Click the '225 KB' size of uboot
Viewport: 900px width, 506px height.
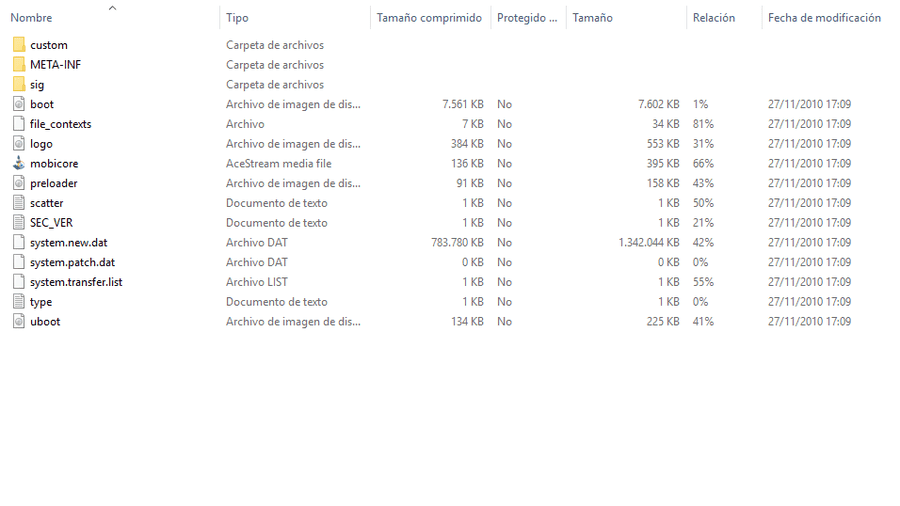coord(663,322)
